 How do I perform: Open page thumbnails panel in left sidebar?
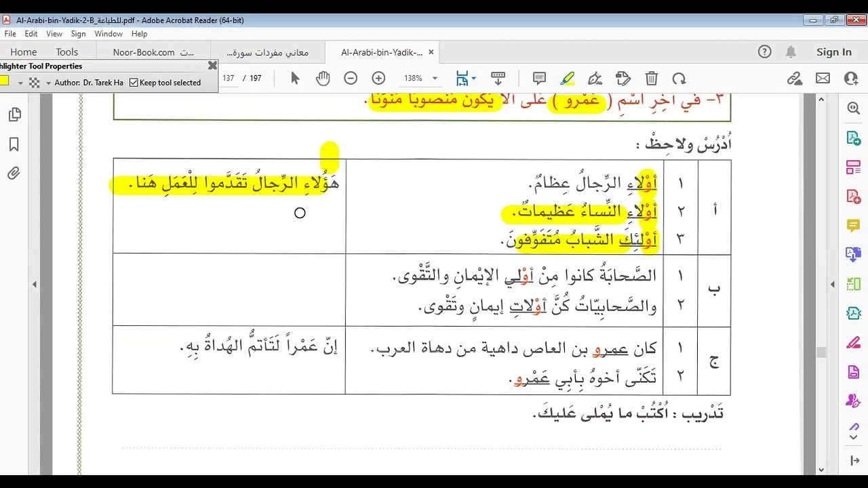coord(14,115)
